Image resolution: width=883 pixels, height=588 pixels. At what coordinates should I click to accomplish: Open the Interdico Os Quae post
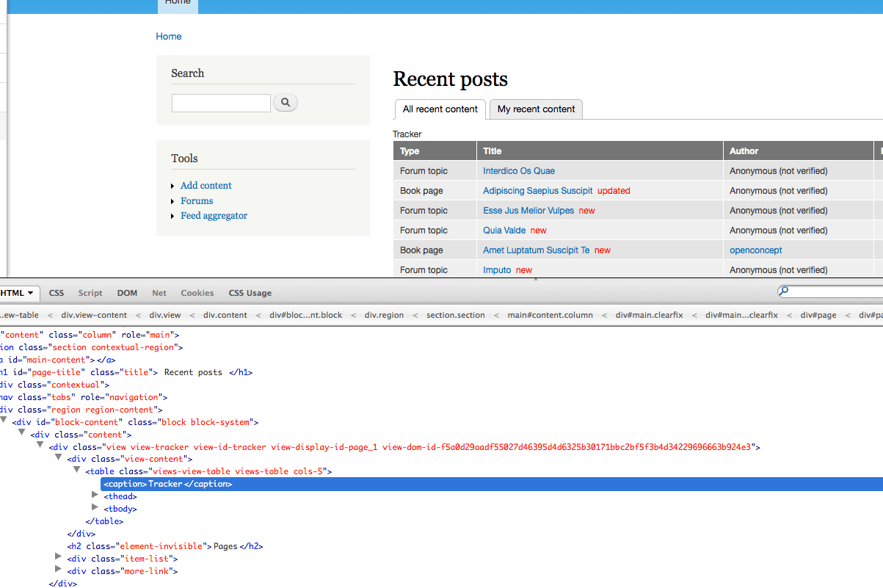point(519,171)
